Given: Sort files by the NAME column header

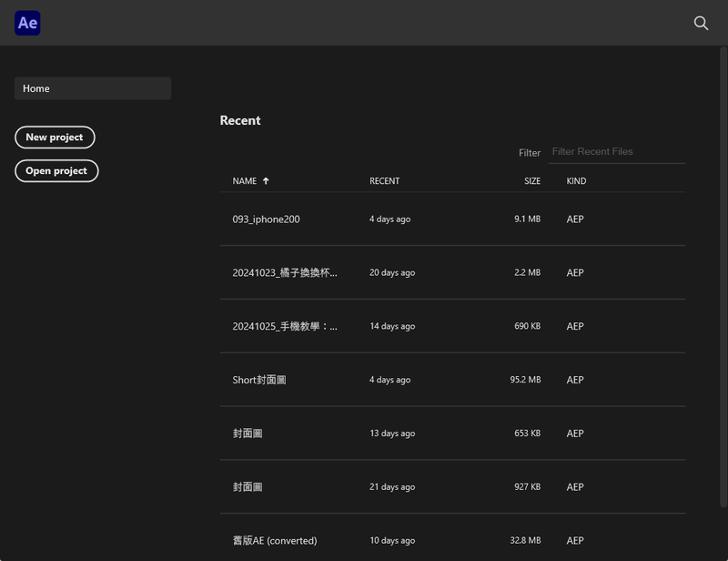Looking at the screenshot, I should click(x=245, y=181).
